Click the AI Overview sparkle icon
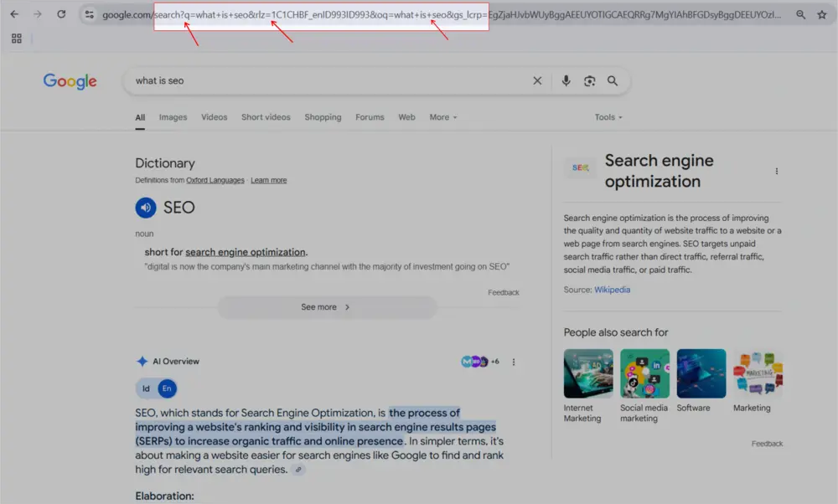 click(142, 362)
